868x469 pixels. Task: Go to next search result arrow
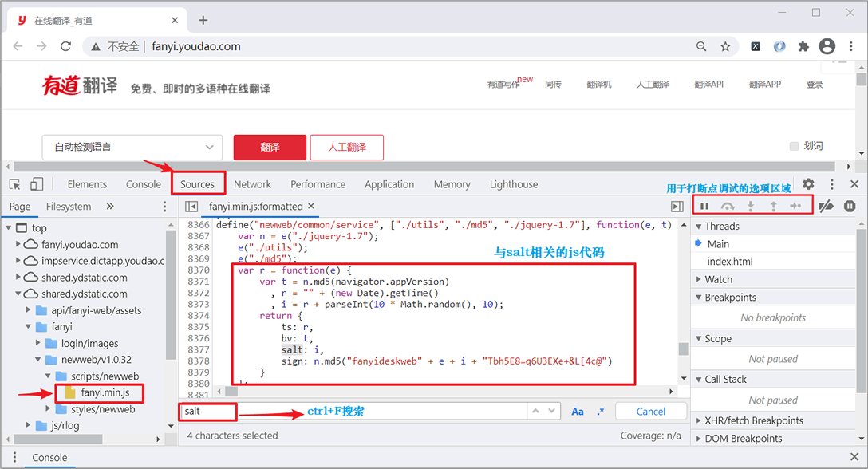click(551, 411)
